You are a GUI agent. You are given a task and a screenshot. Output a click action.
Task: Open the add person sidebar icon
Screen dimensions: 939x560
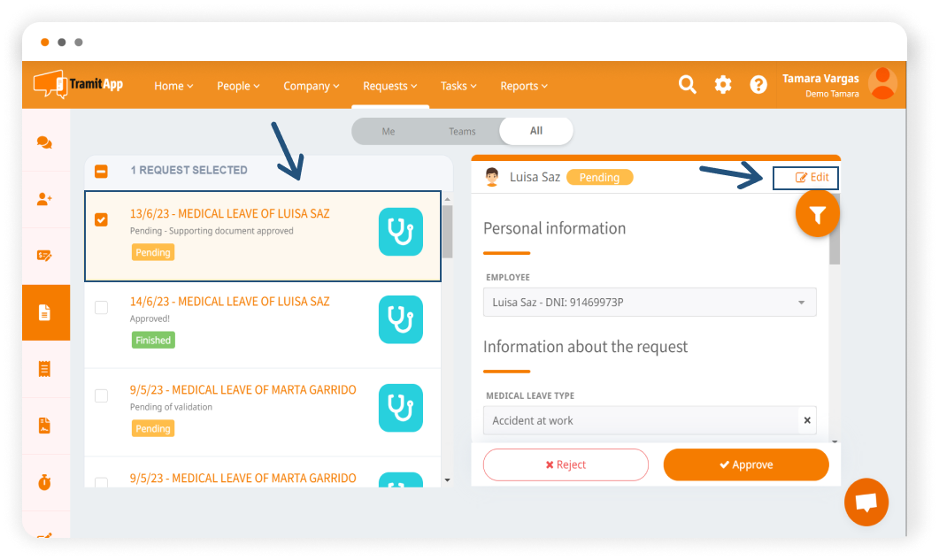tap(44, 199)
